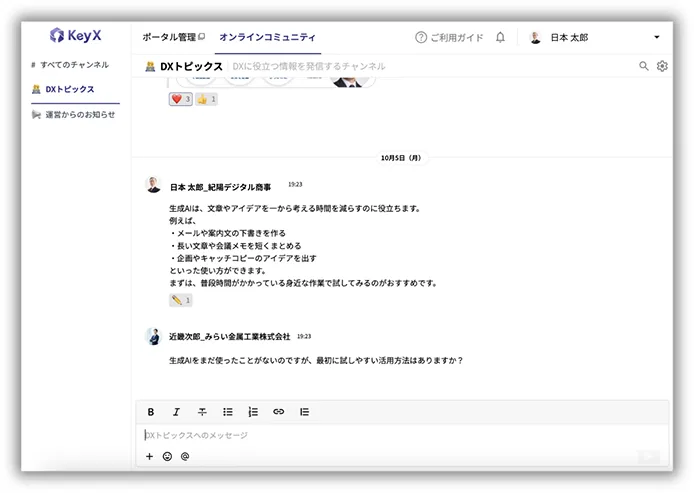Open the ご利用ガイド help link

click(449, 38)
